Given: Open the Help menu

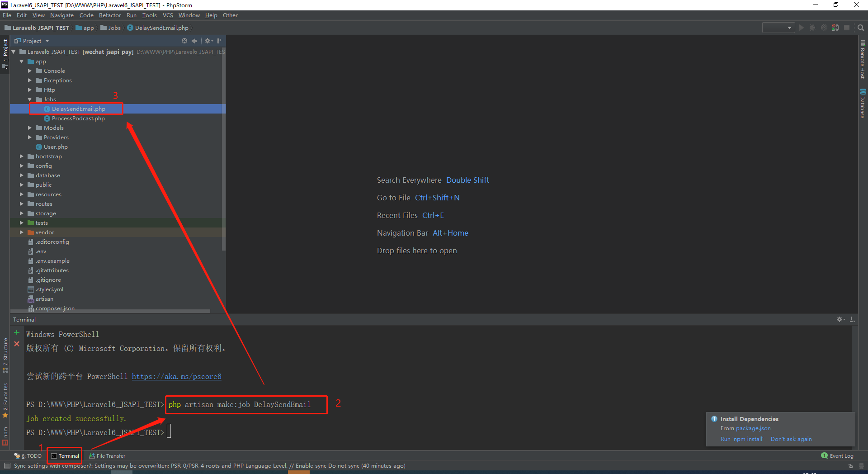Looking at the screenshot, I should 211,15.
